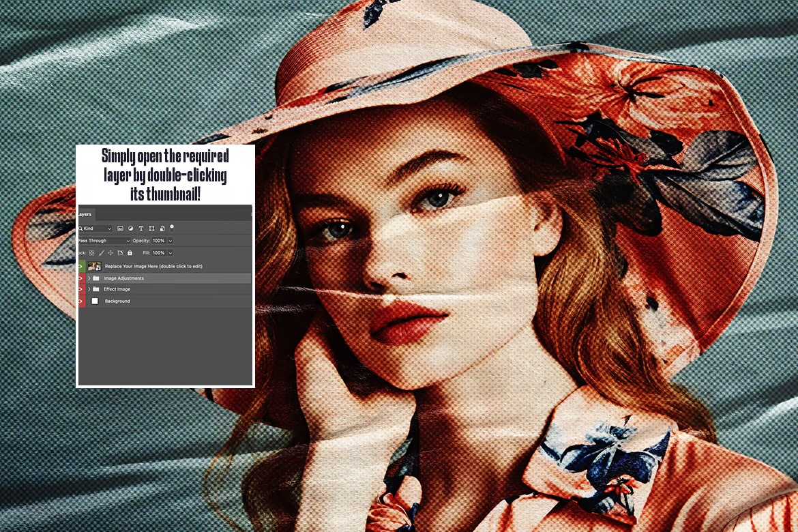Hide the Background layer
Image resolution: width=798 pixels, height=532 pixels.
(x=80, y=301)
